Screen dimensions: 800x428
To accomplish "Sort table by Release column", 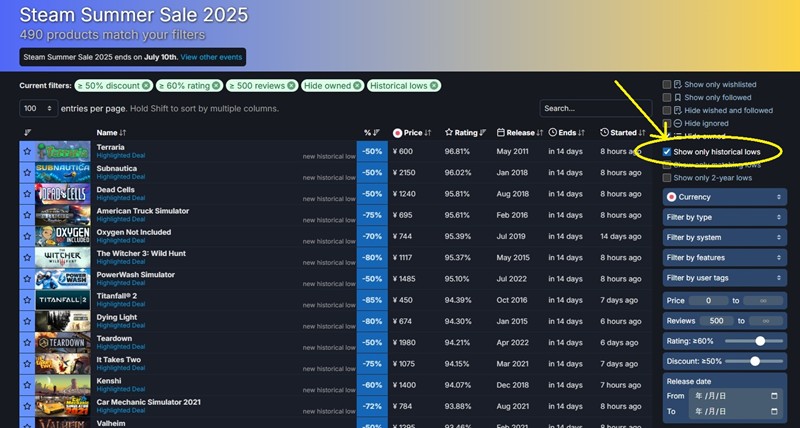I will 520,133.
